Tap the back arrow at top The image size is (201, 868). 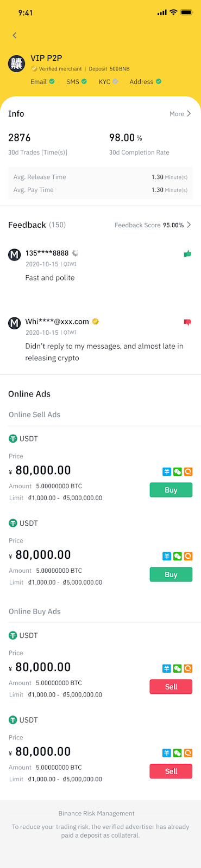(15, 35)
